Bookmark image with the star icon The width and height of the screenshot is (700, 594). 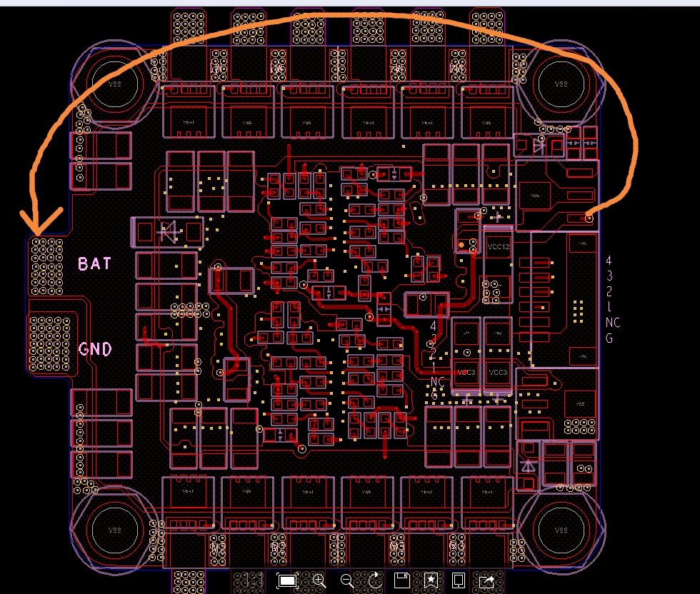430,580
